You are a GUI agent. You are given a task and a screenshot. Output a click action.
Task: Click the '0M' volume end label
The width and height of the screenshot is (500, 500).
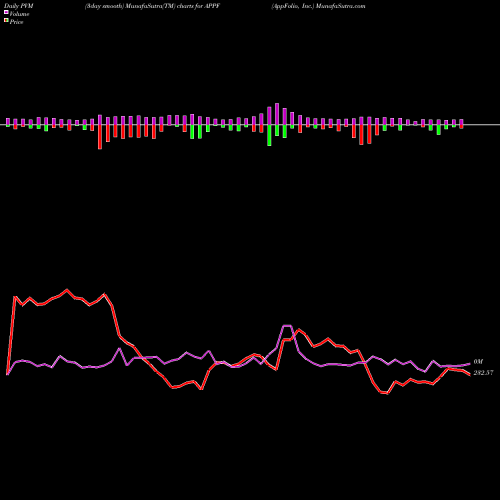[478, 362]
